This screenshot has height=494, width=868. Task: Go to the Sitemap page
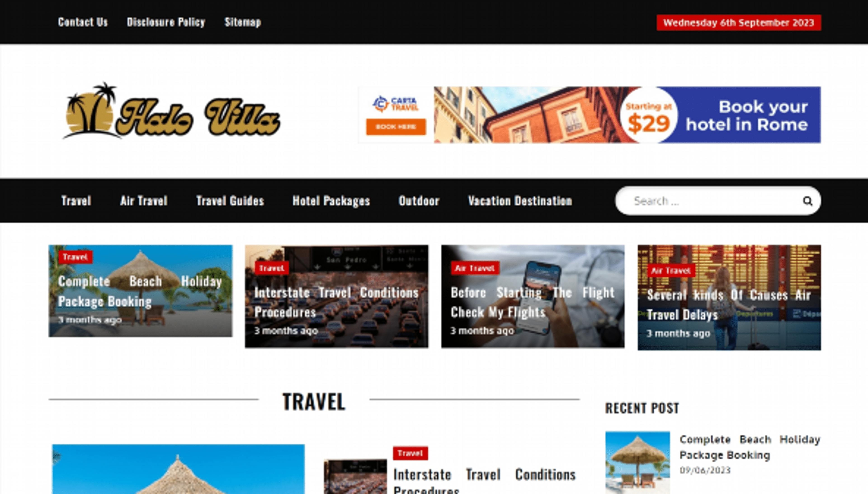point(243,22)
